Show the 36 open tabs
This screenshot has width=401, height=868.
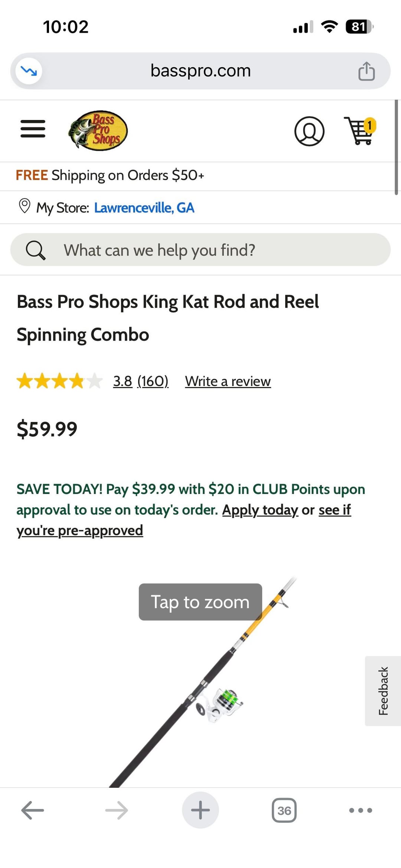[284, 810]
